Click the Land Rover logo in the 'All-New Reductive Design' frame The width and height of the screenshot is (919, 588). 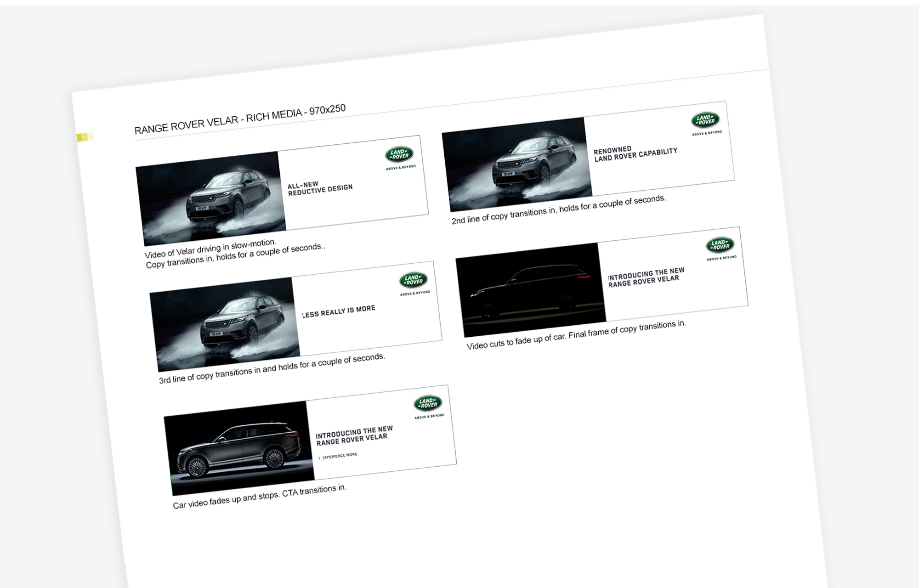pos(399,154)
